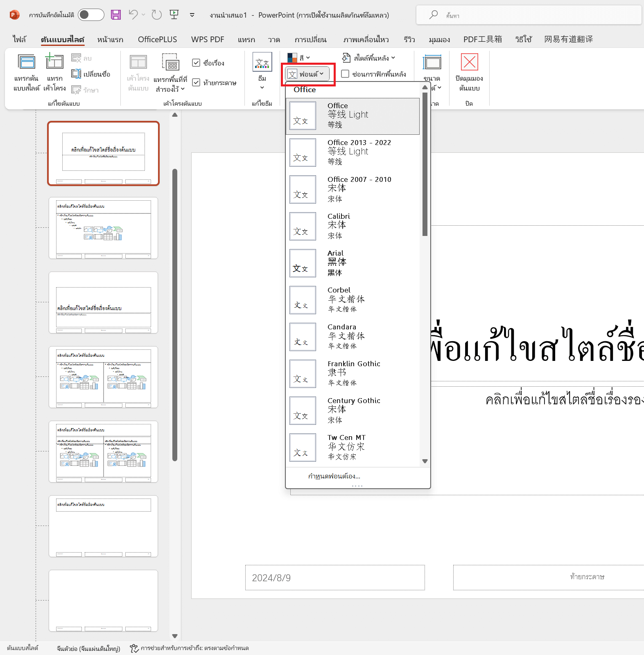Toggle the AutoSave switch
Viewport: 644px width, 655px height.
[x=91, y=15]
